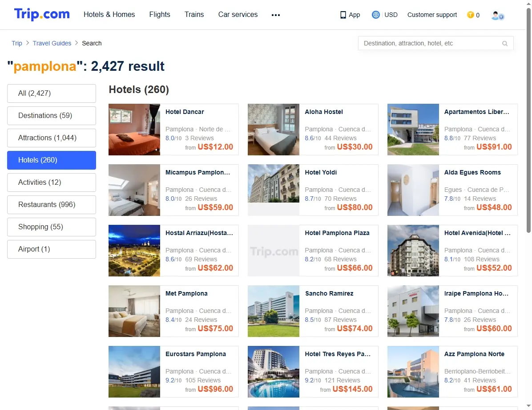Image resolution: width=532 pixels, height=410 pixels.
Task: Open Met Pamplona title link
Action: 186,293
